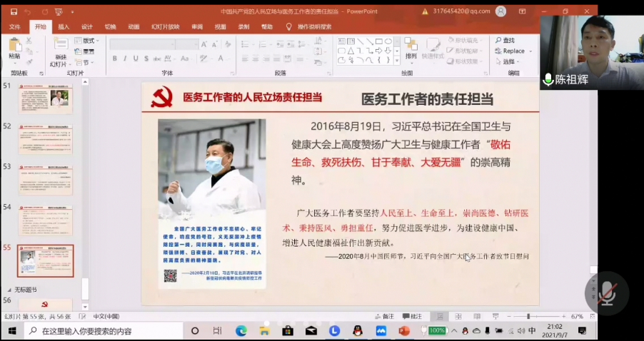The height and width of the screenshot is (341, 644).
Task: Select the down arrow shape in gallery
Action: pos(388,51)
